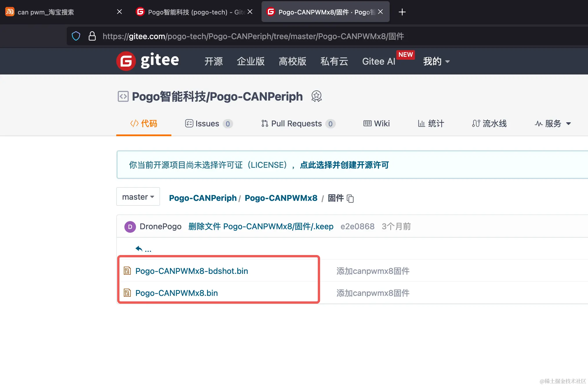
Task: Click the repository badge icon beside title
Action: click(x=316, y=96)
